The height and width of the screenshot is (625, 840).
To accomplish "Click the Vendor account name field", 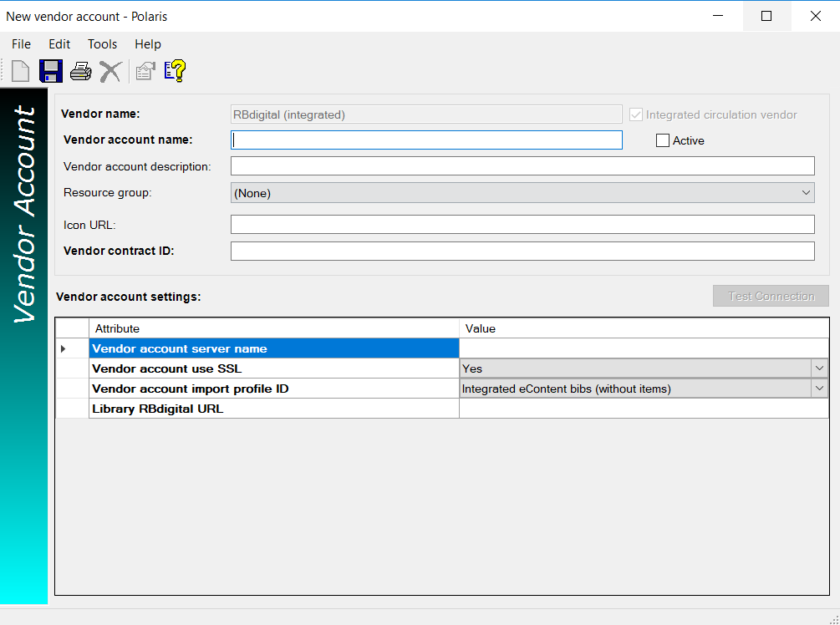I will (x=426, y=140).
